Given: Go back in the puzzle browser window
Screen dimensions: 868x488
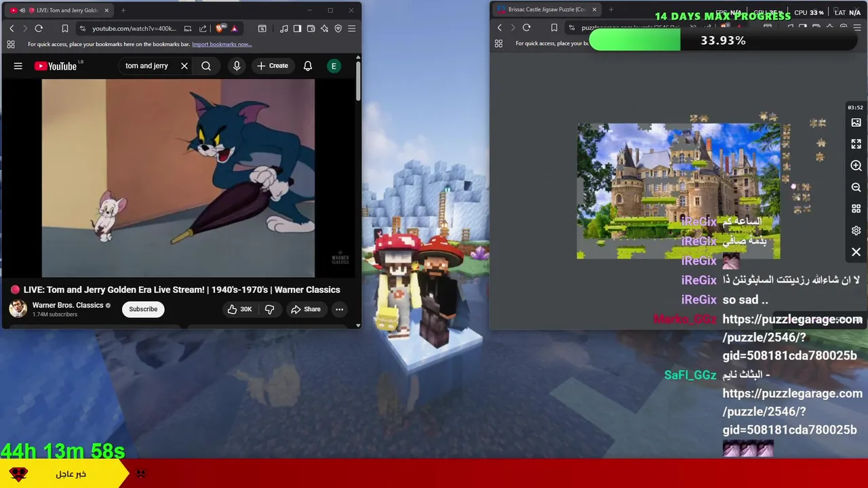Looking at the screenshot, I should click(x=500, y=28).
